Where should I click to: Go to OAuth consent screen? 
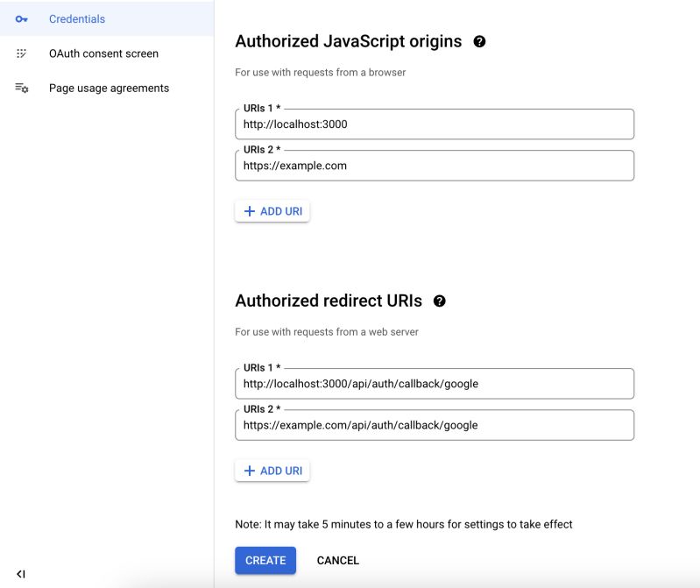pyautogui.click(x=103, y=53)
